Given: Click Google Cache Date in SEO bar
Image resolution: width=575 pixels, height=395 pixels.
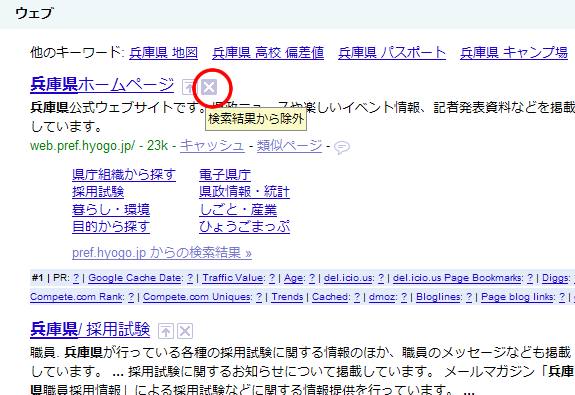Looking at the screenshot, I should pyautogui.click(x=135, y=278).
